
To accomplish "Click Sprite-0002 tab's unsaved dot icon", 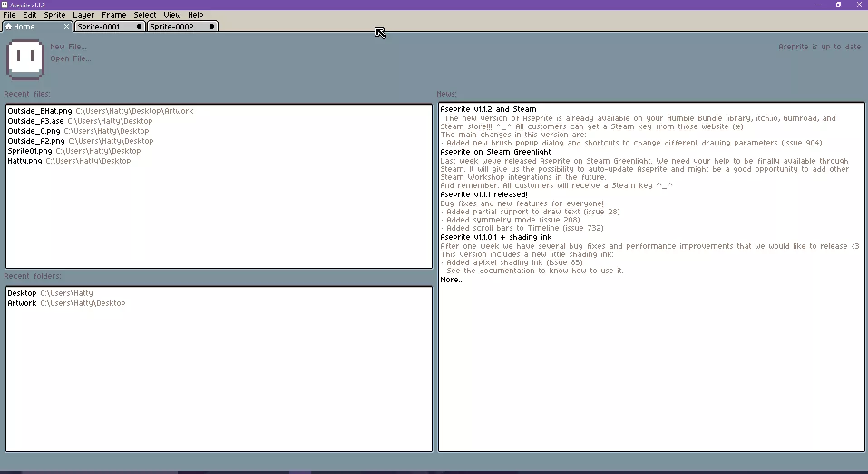I will [211, 27].
